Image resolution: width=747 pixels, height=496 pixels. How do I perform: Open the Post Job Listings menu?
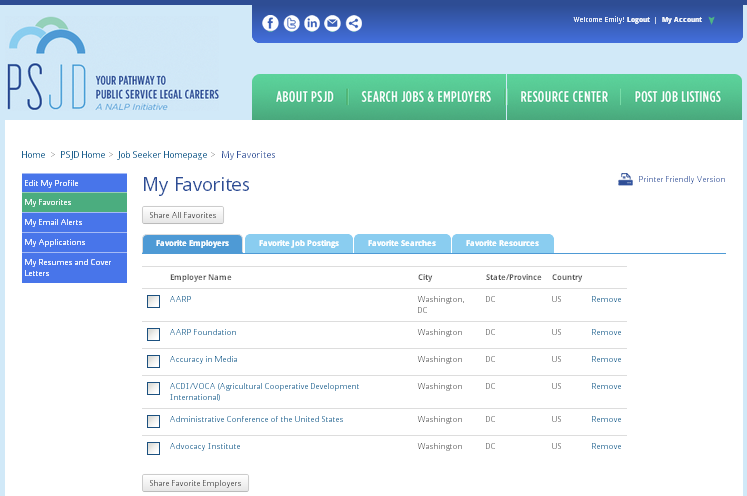[677, 97]
